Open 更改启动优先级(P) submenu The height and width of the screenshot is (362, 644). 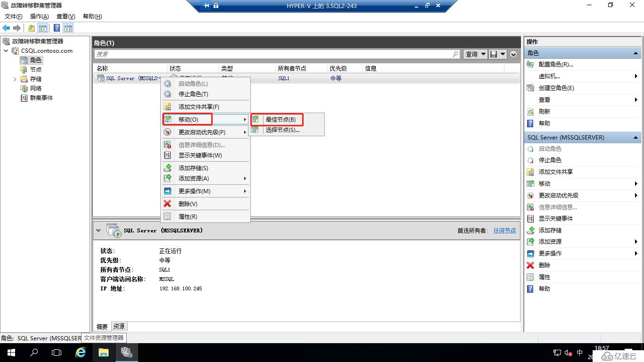(205, 132)
